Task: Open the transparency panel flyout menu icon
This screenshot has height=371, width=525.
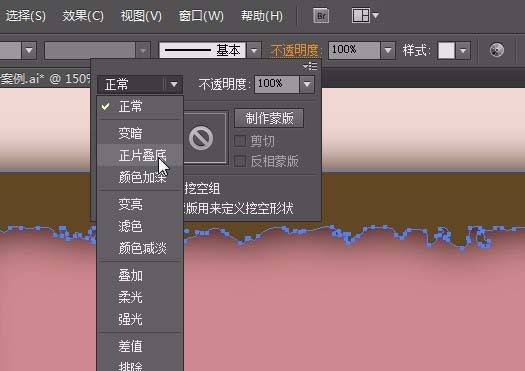Action: 310,66
